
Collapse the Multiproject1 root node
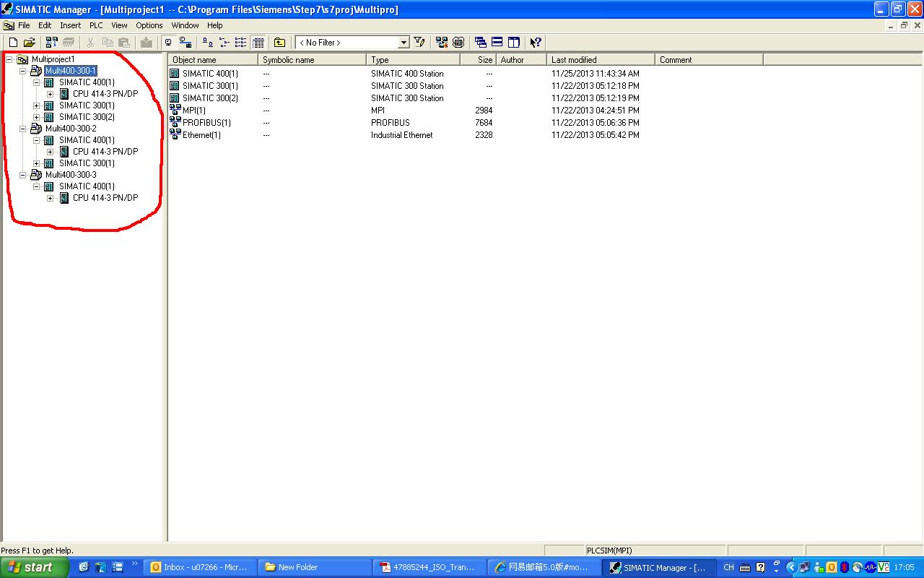pyautogui.click(x=9, y=59)
